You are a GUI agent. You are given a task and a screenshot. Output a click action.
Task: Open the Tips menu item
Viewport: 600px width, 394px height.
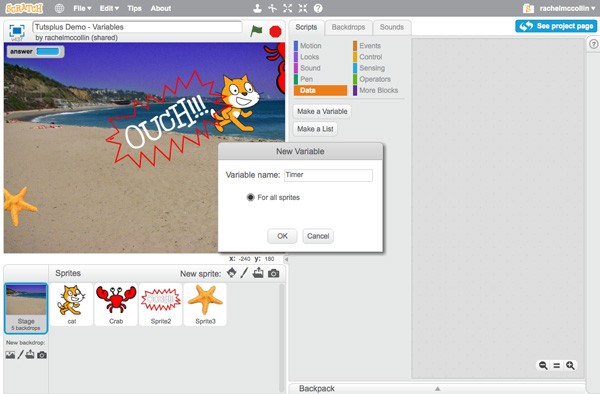pos(134,8)
